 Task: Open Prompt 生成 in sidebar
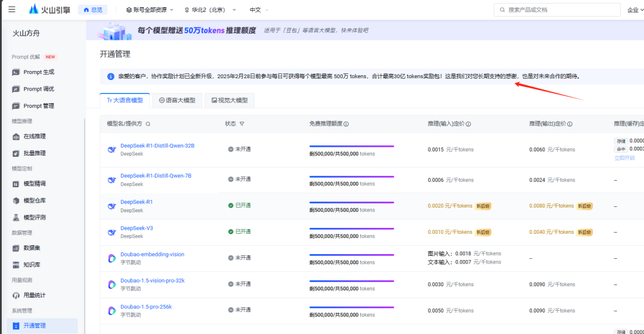click(39, 72)
